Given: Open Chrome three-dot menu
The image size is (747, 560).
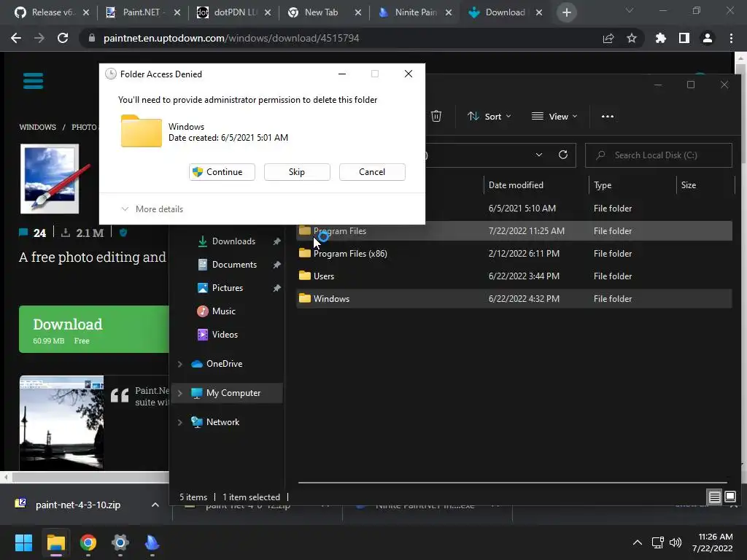Looking at the screenshot, I should click(731, 38).
